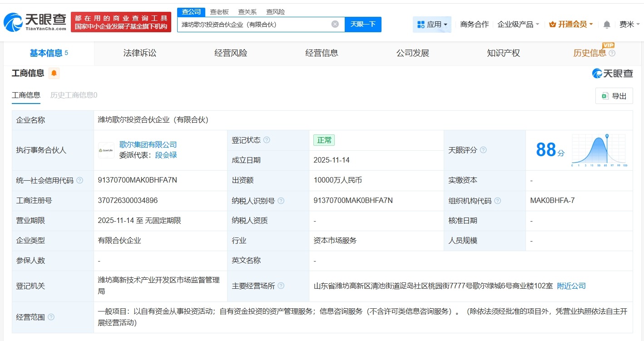Click the 天眼一下 search button

[363, 25]
